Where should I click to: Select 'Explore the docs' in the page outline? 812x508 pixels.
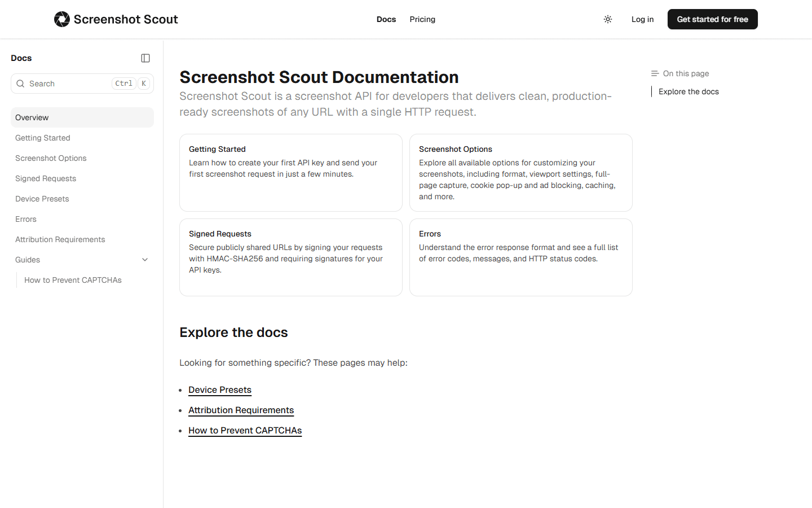click(x=689, y=91)
